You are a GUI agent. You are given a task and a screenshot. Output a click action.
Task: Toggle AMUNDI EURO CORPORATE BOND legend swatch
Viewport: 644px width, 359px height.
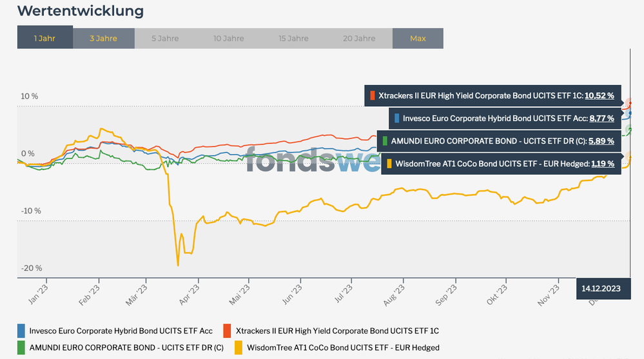pos(21,347)
